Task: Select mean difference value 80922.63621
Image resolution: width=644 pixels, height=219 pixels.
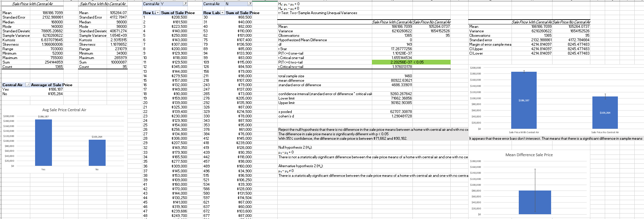Action: pos(401,80)
